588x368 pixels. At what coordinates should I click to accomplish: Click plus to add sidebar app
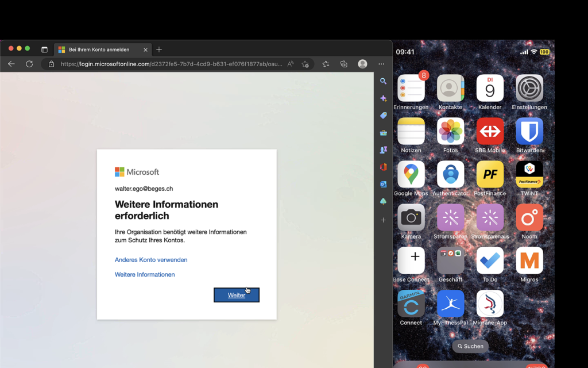(383, 220)
